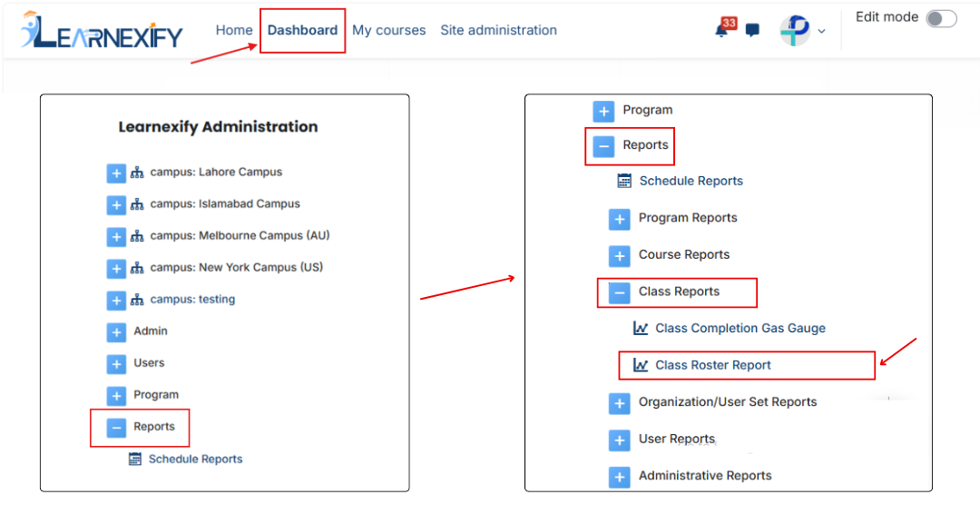Click the Lahore Campus organization icon
980x514 pixels.
(137, 173)
